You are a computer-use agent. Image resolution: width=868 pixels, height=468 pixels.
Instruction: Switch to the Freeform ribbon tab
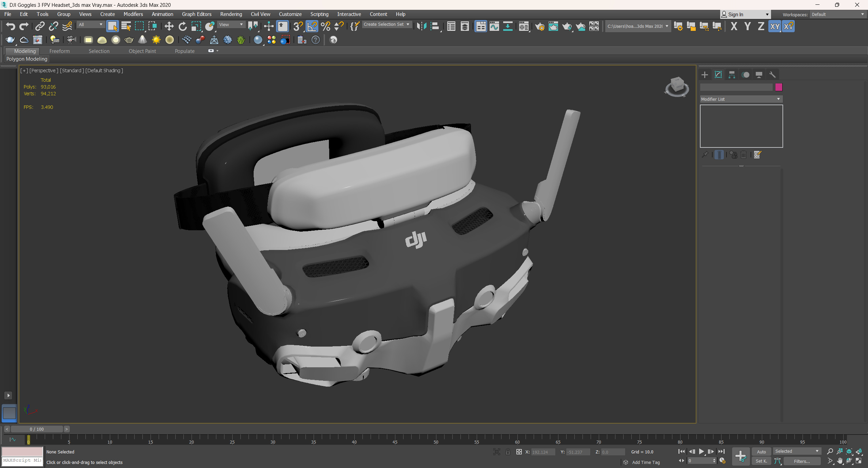point(59,51)
